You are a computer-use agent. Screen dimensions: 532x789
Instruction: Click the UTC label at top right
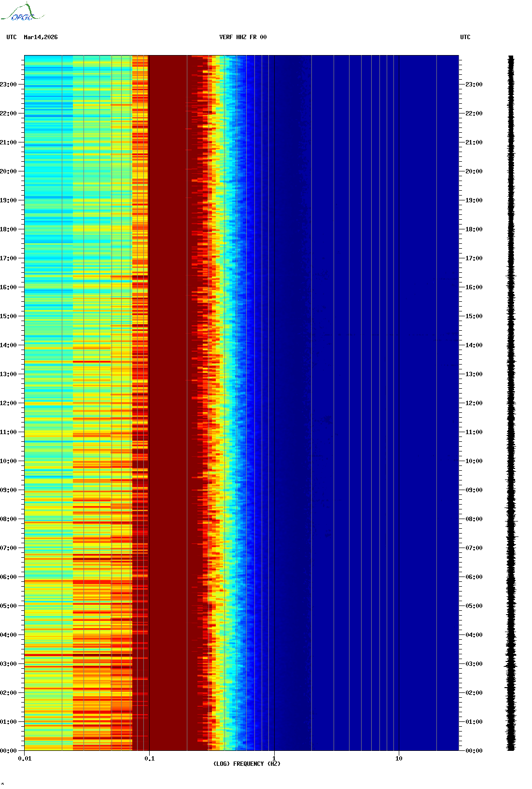(465, 37)
